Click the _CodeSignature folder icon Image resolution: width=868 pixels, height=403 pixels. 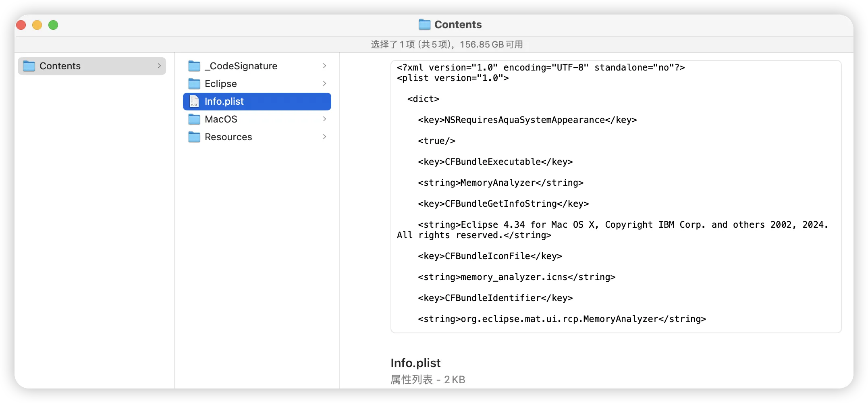tap(194, 66)
